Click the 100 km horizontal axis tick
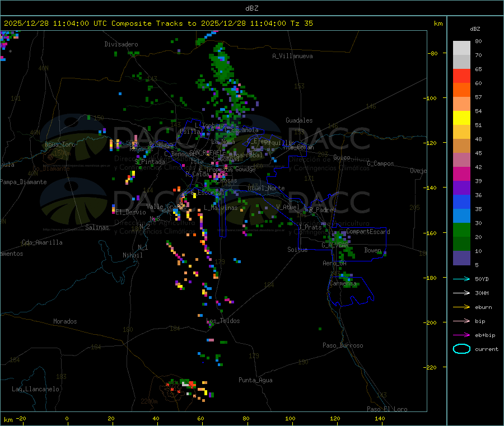 click(290, 418)
